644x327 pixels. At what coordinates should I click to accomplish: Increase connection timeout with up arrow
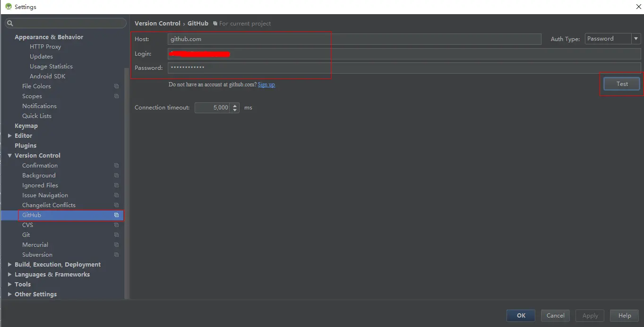pyautogui.click(x=235, y=105)
